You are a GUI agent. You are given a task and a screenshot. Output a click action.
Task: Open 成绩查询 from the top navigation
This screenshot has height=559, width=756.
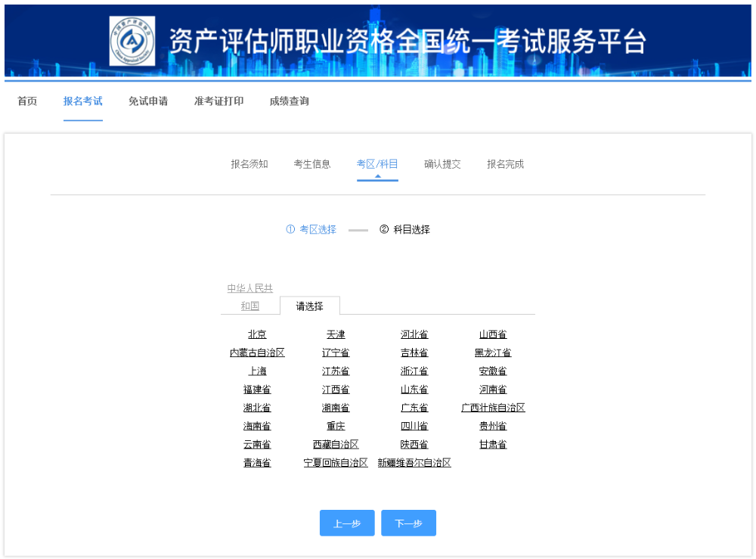pyautogui.click(x=289, y=101)
